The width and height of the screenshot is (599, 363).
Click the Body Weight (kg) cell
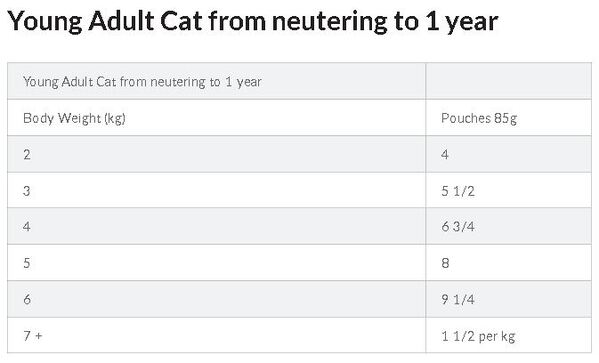click(216, 117)
